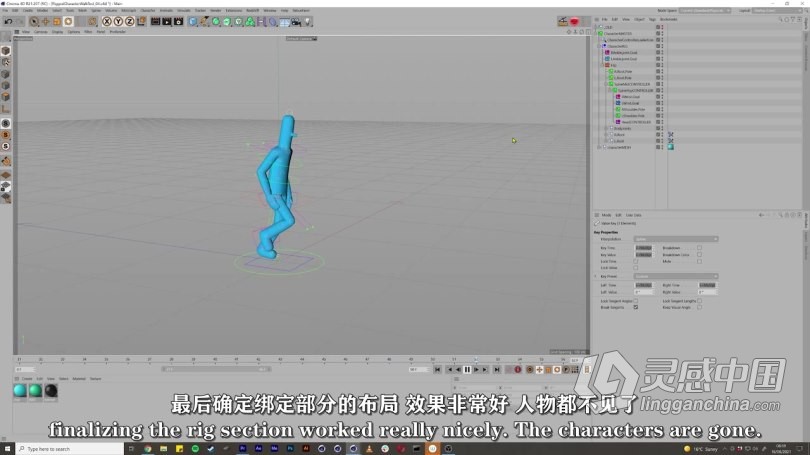Open Attribute Manager User Data menu
810x455 pixels.
[x=634, y=215]
